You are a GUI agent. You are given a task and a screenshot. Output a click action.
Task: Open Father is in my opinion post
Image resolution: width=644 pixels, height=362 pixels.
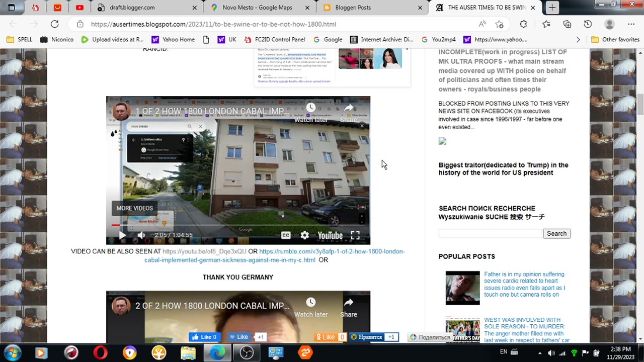(525, 285)
